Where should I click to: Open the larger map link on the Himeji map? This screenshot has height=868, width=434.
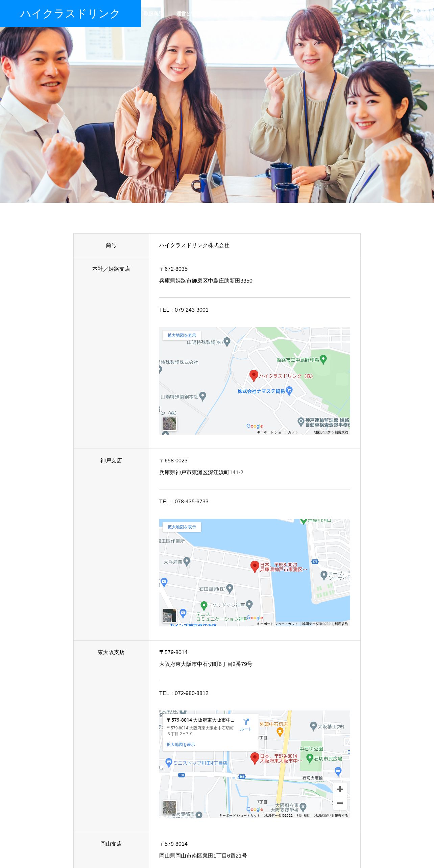click(x=182, y=335)
